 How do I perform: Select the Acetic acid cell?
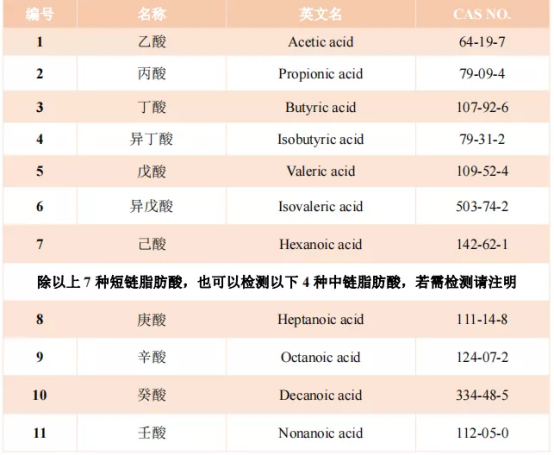point(320,42)
